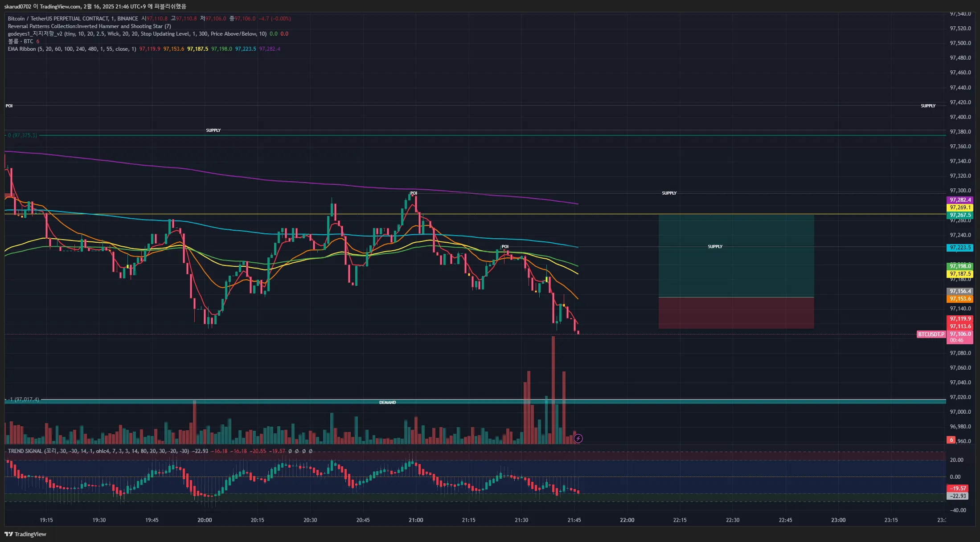Click the 97,340.0 price scale label
Viewport: 980px width, 542px height.
(960, 161)
